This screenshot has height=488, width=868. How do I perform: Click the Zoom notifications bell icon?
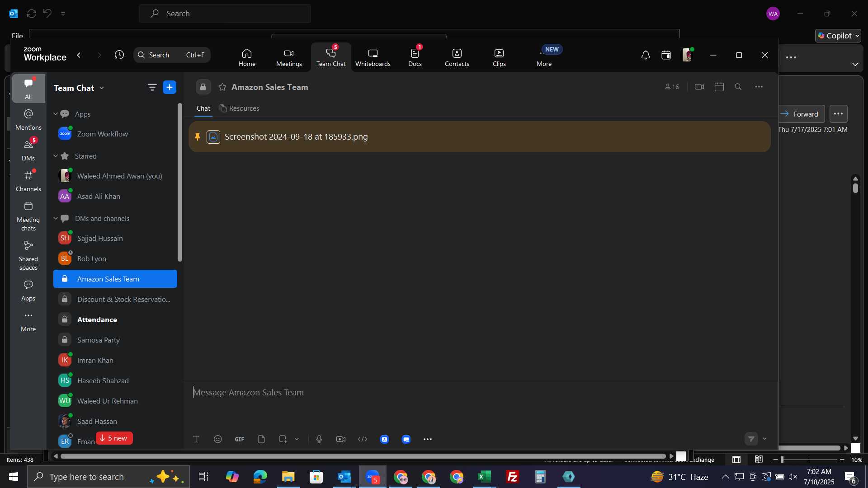pyautogui.click(x=646, y=55)
